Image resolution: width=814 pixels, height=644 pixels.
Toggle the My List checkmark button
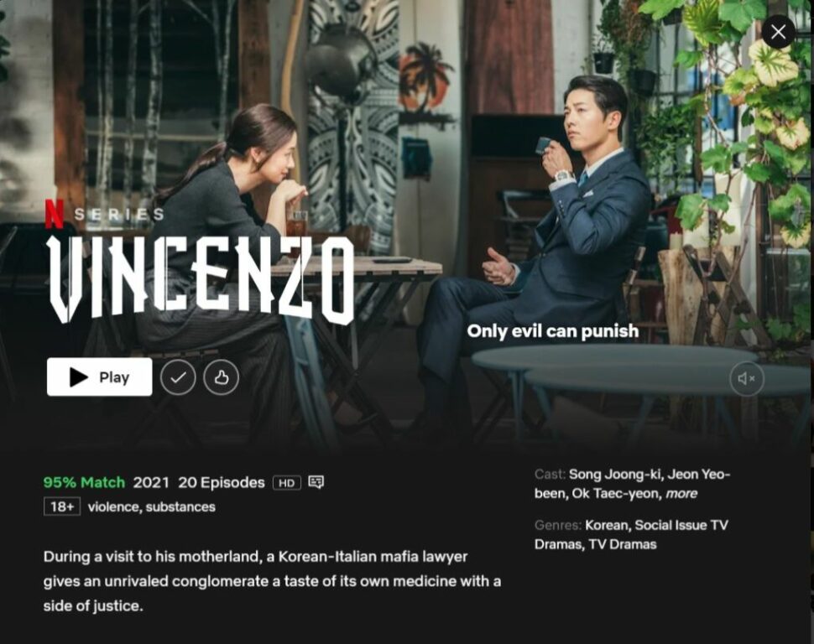[178, 377]
